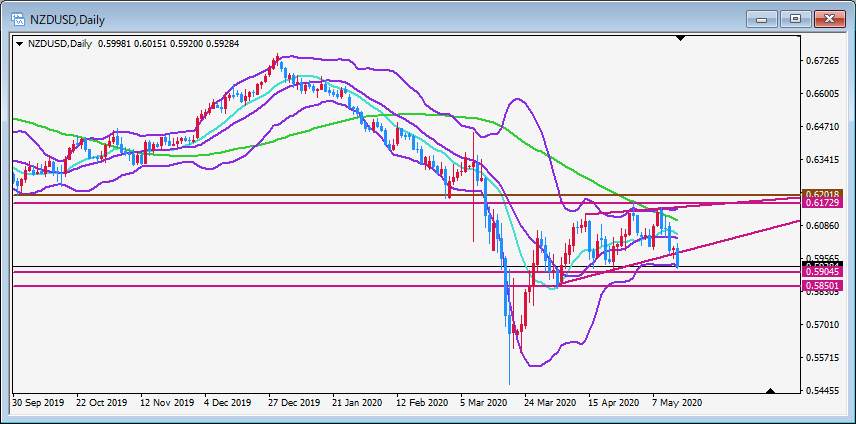The width and height of the screenshot is (856, 424).
Task: Select the chart shift marker at top
Action: (x=680, y=38)
